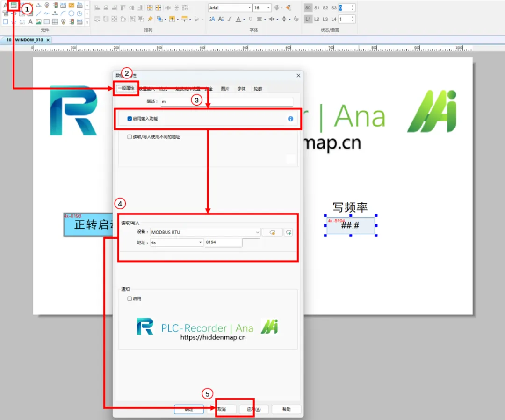Switch to 安全 tab
This screenshot has width=505, height=420.
209,89
